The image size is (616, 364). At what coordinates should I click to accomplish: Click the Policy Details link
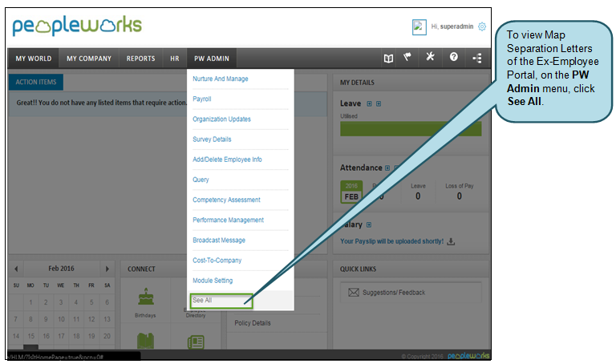coord(253,323)
